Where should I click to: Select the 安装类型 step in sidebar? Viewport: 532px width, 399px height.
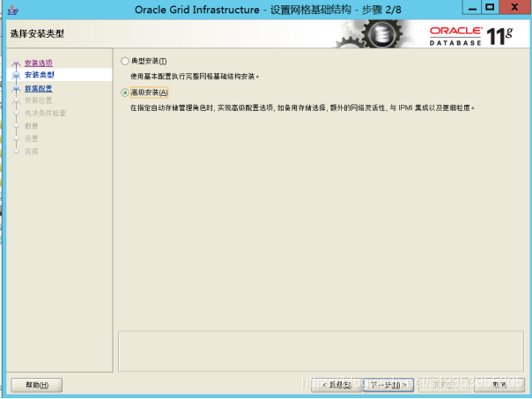pos(39,75)
